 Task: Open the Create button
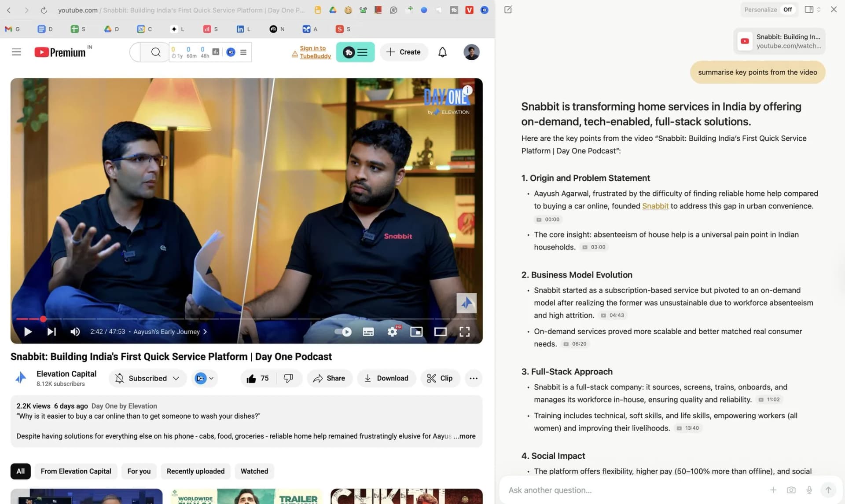tap(404, 52)
